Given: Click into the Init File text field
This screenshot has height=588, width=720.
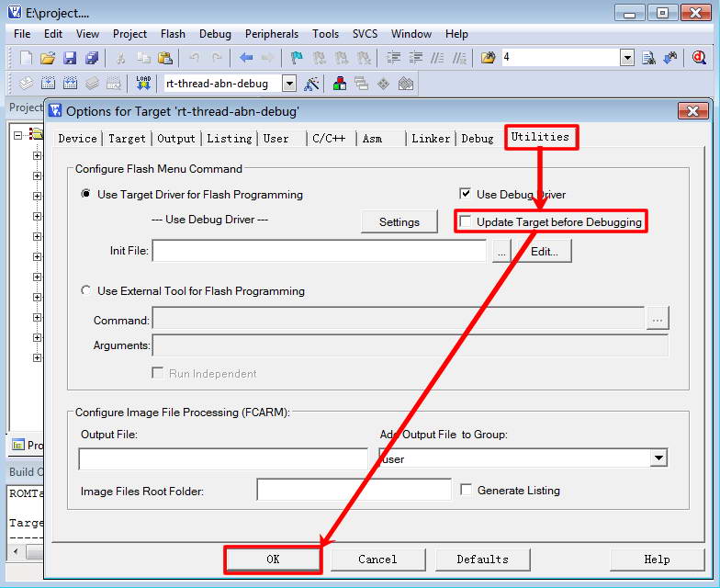Looking at the screenshot, I should (319, 251).
